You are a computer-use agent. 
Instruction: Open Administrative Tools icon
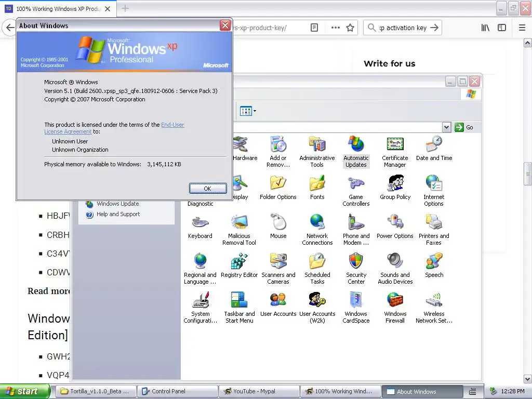click(317, 152)
